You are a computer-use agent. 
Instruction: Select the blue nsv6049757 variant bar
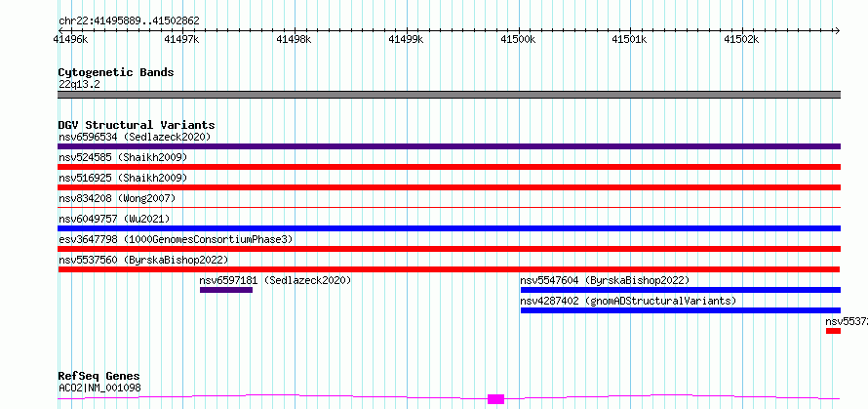[x=449, y=228]
